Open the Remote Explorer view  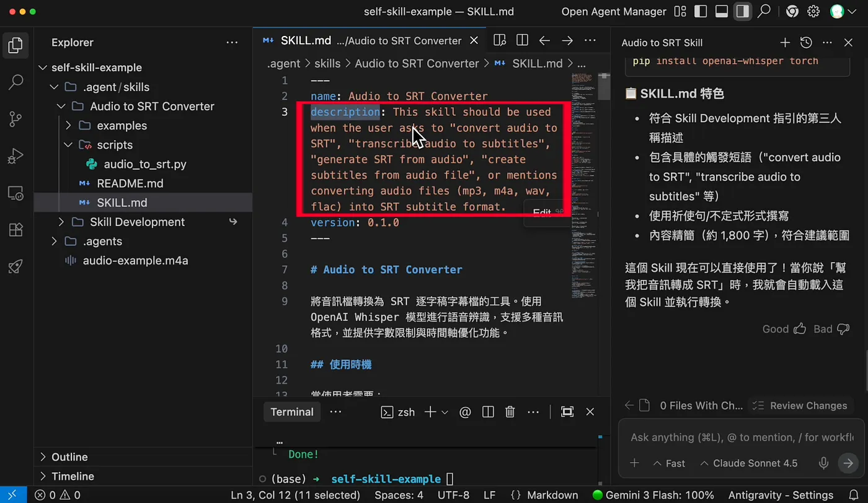16,193
